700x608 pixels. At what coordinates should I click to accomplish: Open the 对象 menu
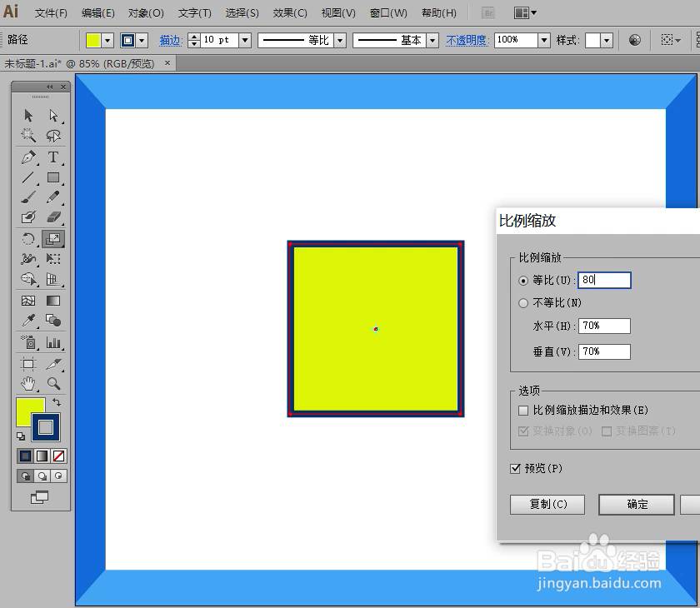tap(145, 12)
